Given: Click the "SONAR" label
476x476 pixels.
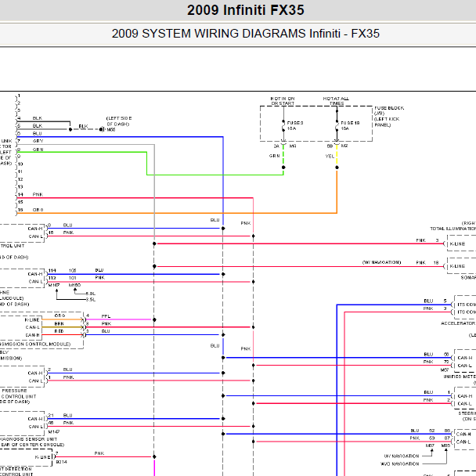Looking at the screenshot, I should coord(468,277).
